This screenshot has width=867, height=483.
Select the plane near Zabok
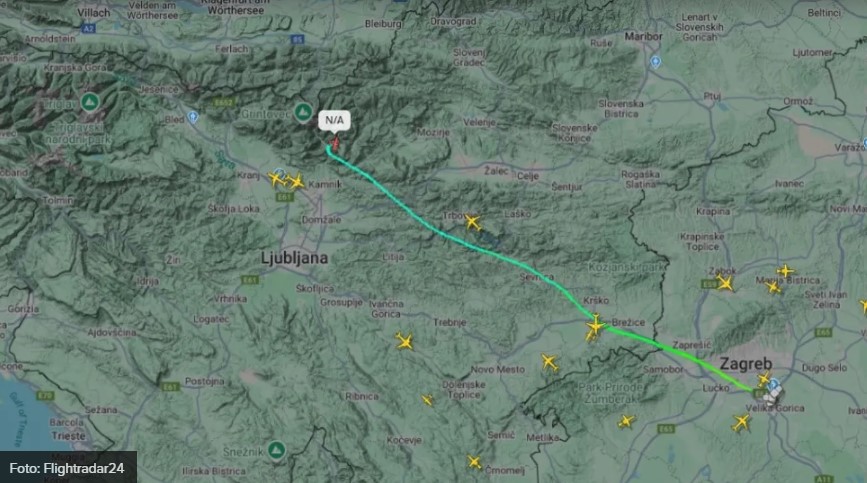tap(725, 284)
